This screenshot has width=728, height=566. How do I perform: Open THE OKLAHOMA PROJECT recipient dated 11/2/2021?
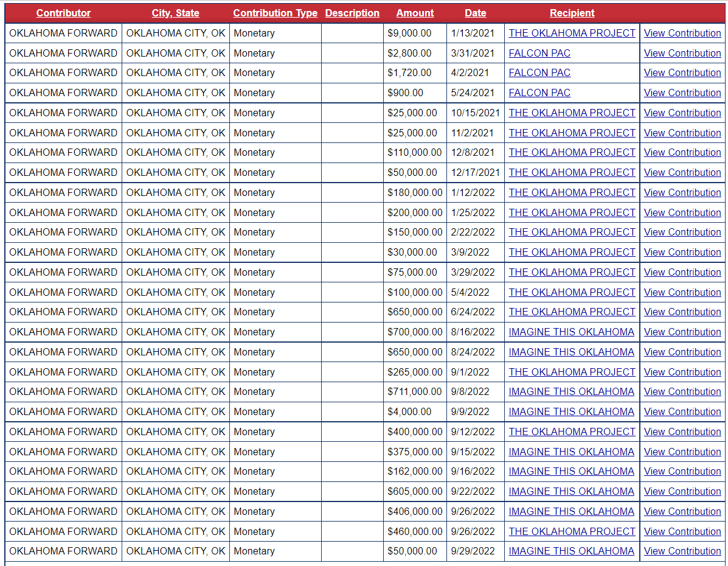[x=572, y=133]
